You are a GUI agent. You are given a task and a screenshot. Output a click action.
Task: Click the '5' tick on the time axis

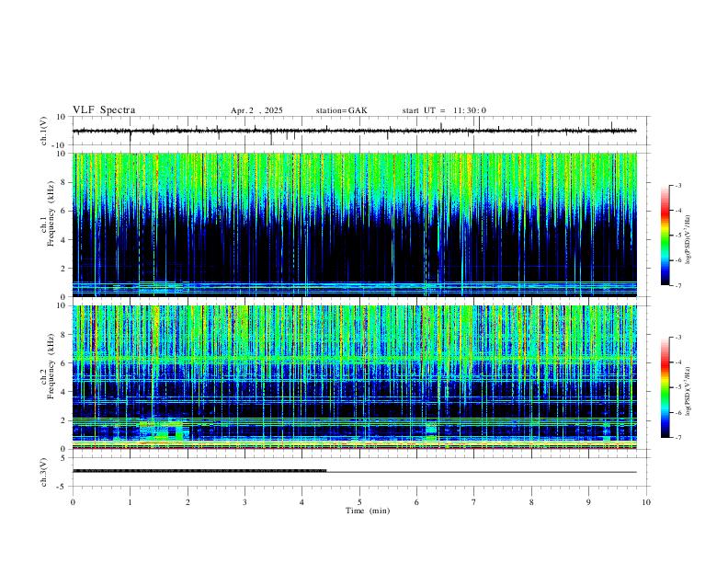pos(359,502)
